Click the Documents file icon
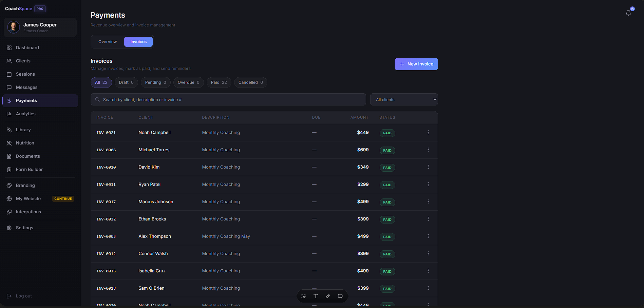644x308 pixels. point(9,156)
